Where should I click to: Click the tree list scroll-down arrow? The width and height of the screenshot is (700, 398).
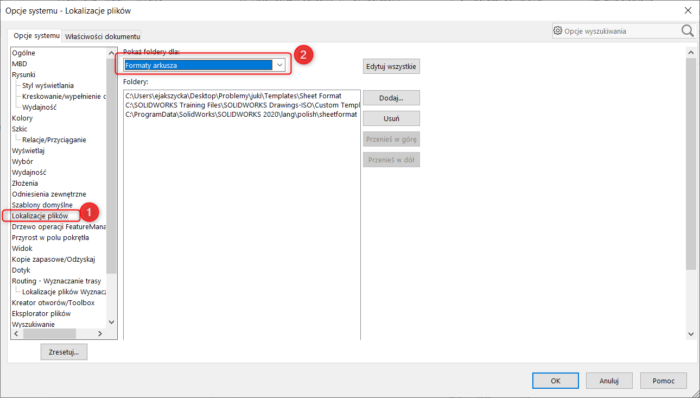coord(112,322)
